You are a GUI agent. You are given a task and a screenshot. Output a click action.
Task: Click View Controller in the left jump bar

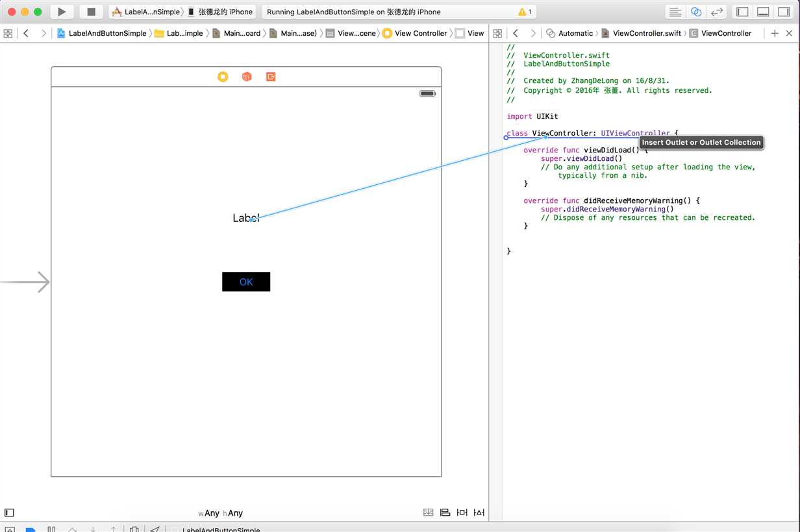click(415, 33)
